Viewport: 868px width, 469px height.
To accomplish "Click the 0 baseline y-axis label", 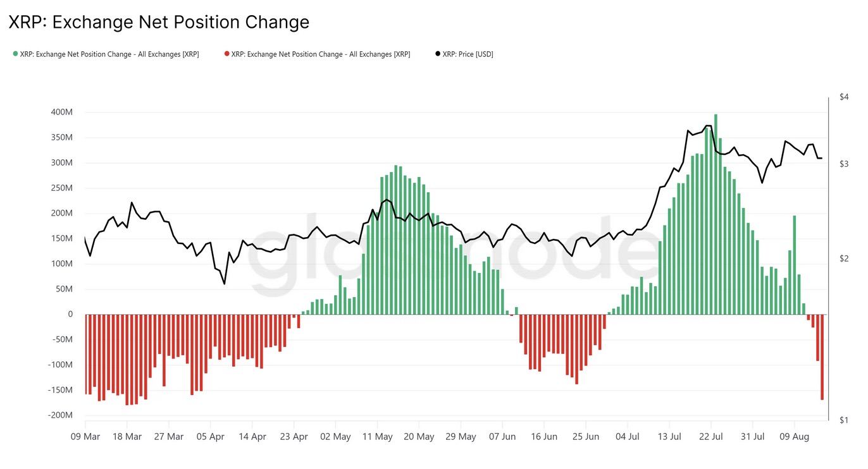I will point(70,314).
